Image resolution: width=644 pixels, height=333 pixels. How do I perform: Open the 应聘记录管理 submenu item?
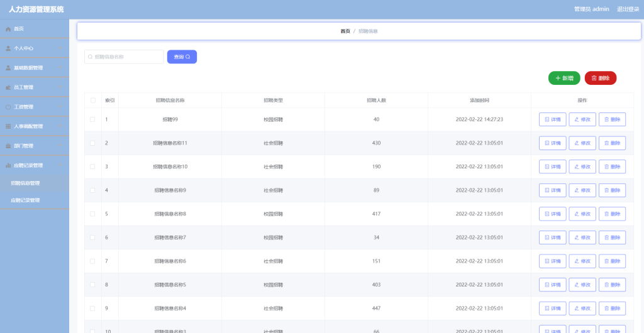click(x=35, y=200)
